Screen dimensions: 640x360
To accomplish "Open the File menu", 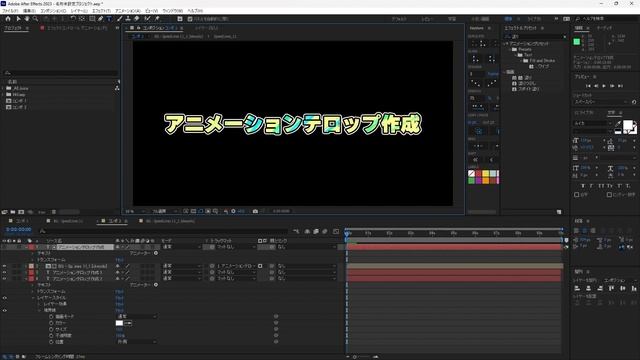I will pyautogui.click(x=10, y=11).
